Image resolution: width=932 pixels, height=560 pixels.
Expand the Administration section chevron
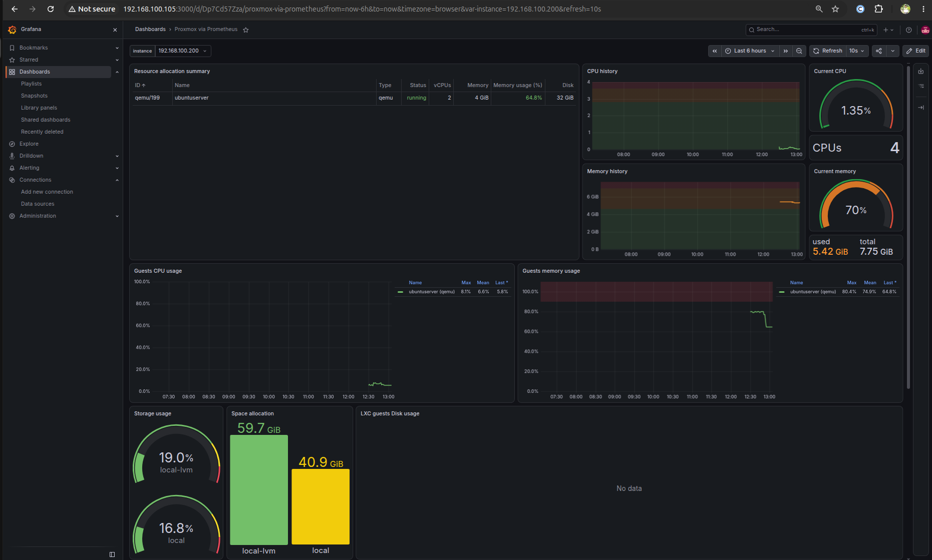117,216
